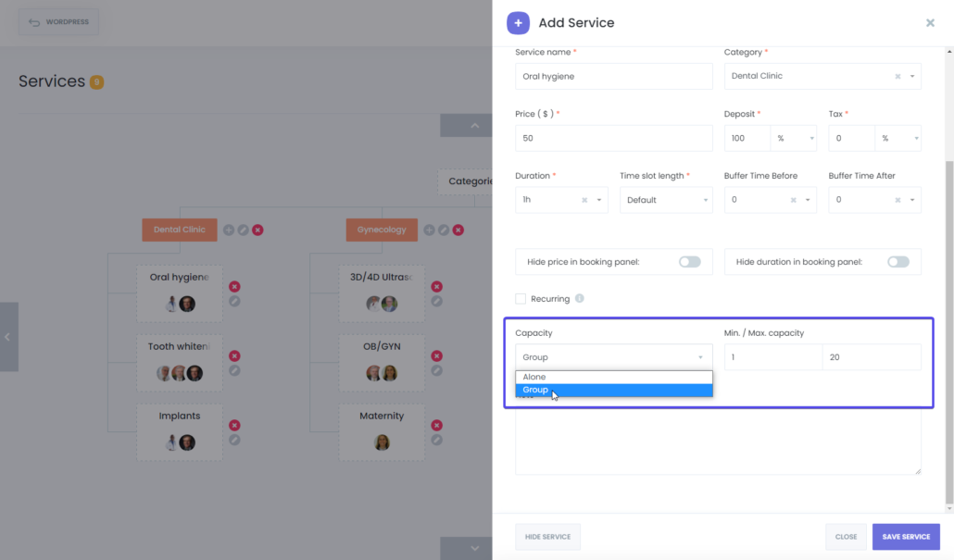Delete the 3D/4D Ultrasound service
The image size is (954, 560).
click(437, 286)
